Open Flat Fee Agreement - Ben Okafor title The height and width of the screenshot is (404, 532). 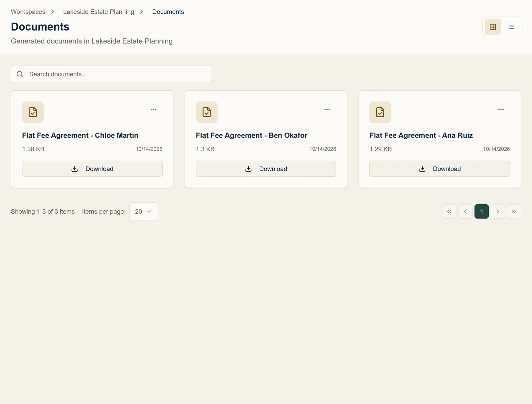[x=251, y=135]
